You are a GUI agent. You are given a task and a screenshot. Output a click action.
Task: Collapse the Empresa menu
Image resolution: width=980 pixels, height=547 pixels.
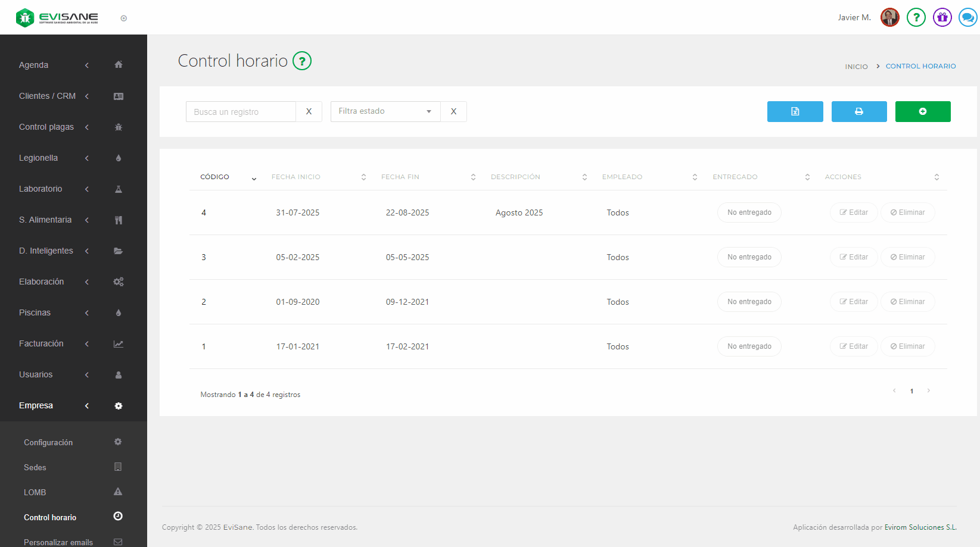pos(87,405)
